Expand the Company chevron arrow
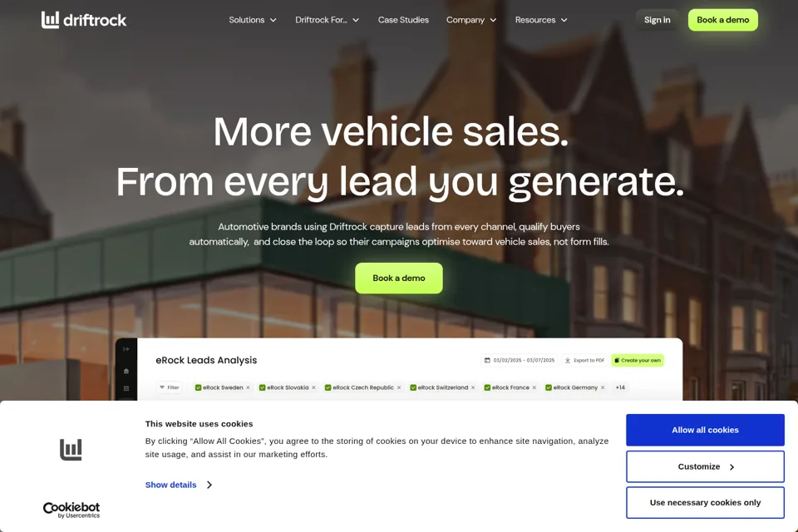 pyautogui.click(x=493, y=20)
